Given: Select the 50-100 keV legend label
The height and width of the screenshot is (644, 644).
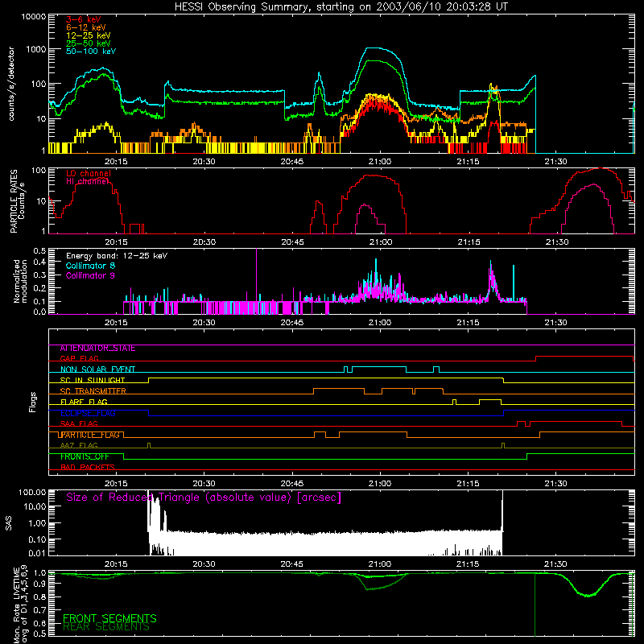Looking at the screenshot, I should point(91,52).
